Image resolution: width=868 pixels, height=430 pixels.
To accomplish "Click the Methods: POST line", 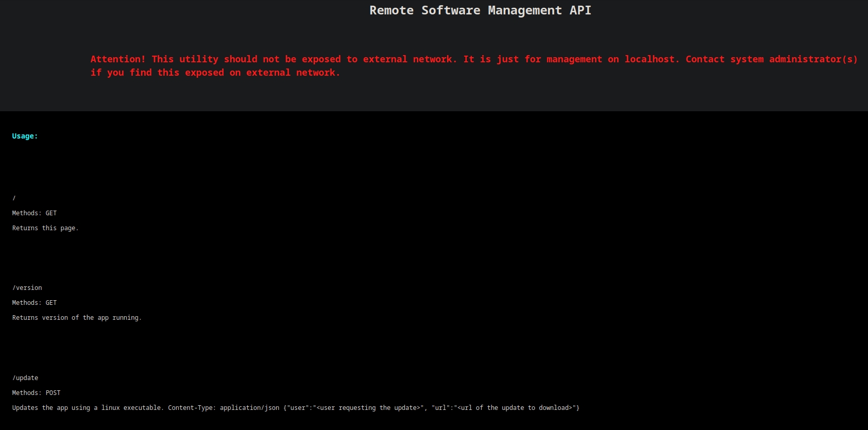I will (36, 392).
